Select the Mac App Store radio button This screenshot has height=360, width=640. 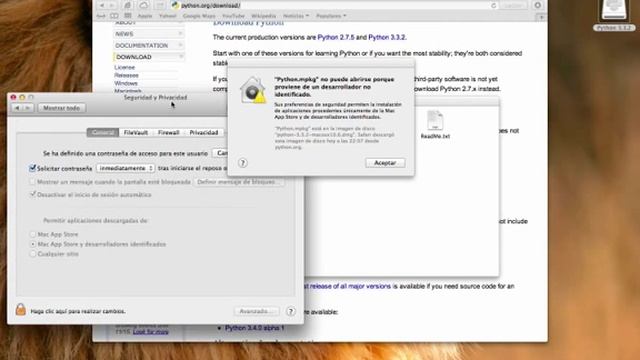tap(33, 234)
